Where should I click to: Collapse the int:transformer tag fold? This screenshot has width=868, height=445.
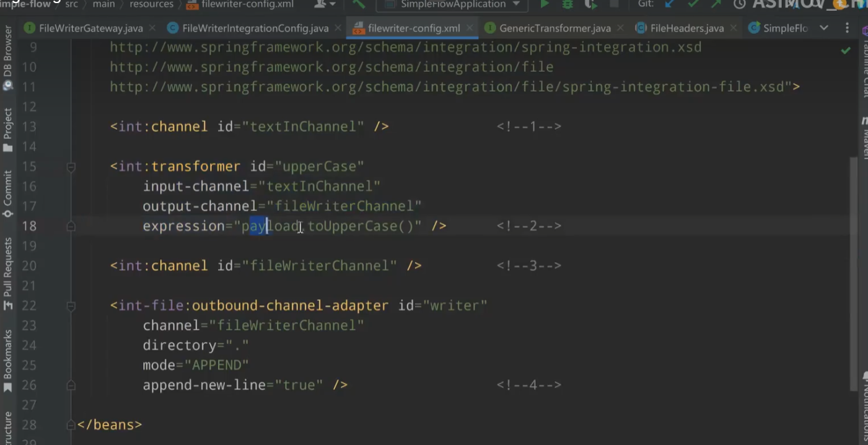coord(71,167)
